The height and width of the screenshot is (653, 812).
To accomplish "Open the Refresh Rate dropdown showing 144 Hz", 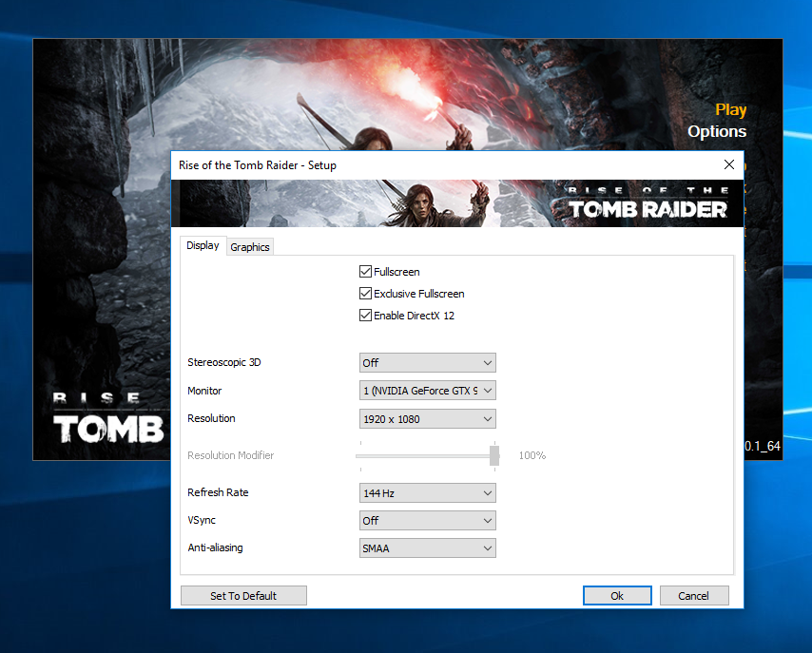I will [427, 493].
